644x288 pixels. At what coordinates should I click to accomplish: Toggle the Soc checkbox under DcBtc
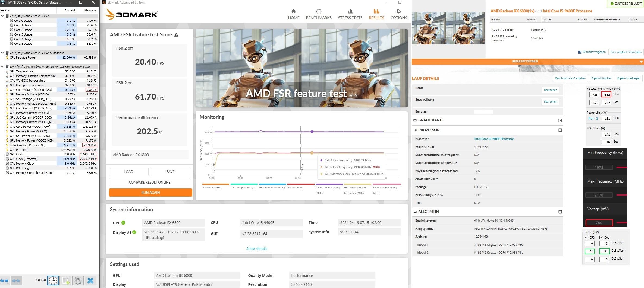pyautogui.click(x=601, y=238)
